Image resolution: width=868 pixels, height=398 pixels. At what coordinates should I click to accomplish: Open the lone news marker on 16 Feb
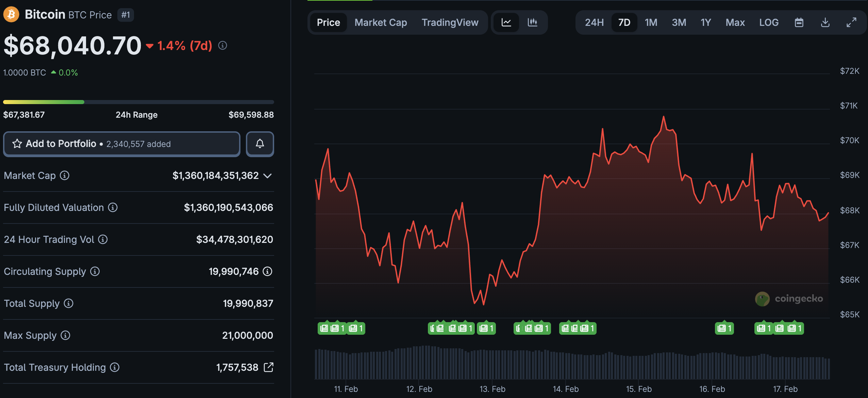click(724, 328)
